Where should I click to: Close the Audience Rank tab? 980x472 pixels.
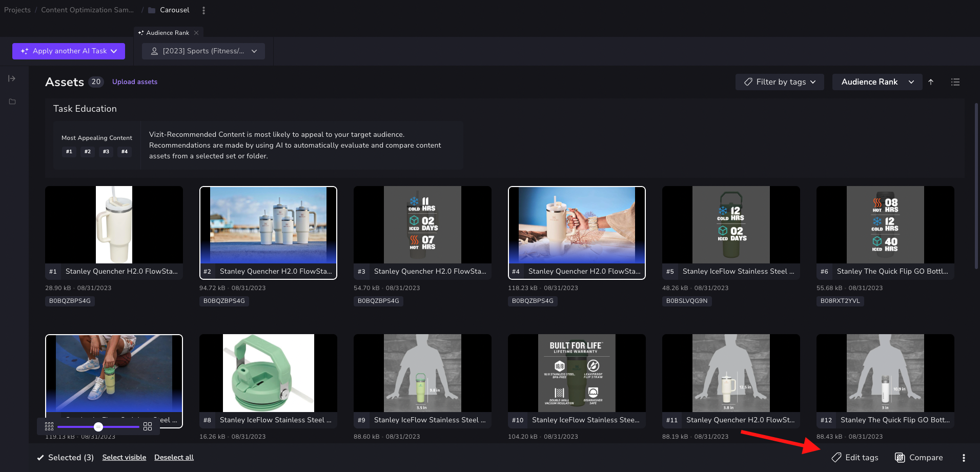pos(196,33)
